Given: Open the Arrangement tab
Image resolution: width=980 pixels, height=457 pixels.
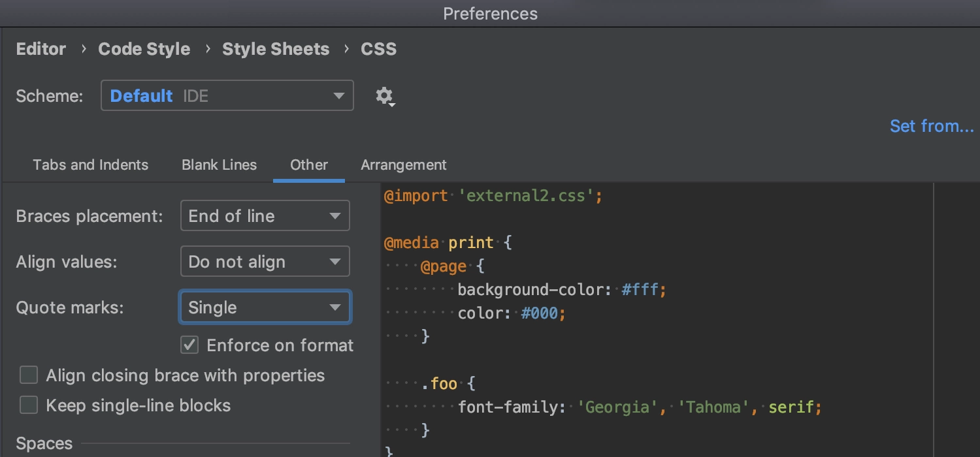Looking at the screenshot, I should [x=404, y=165].
